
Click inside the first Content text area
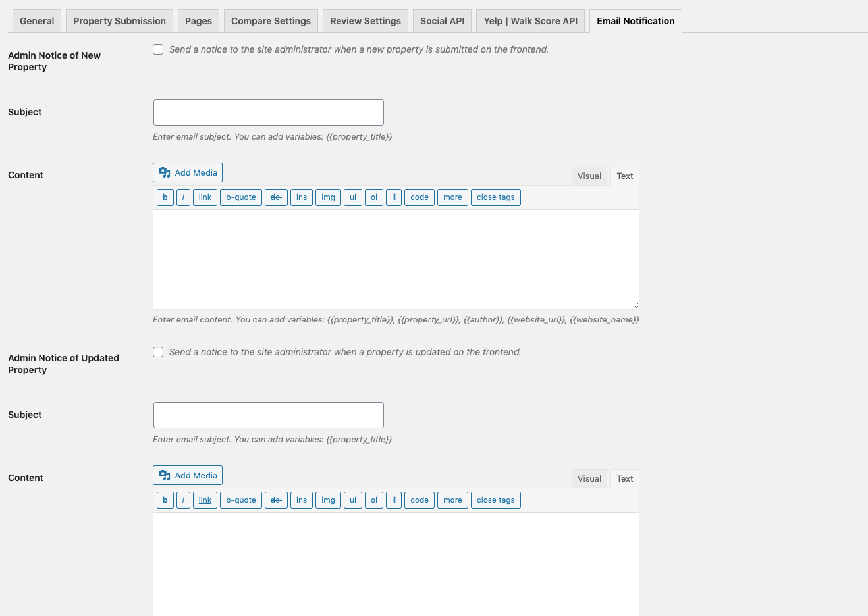point(395,259)
